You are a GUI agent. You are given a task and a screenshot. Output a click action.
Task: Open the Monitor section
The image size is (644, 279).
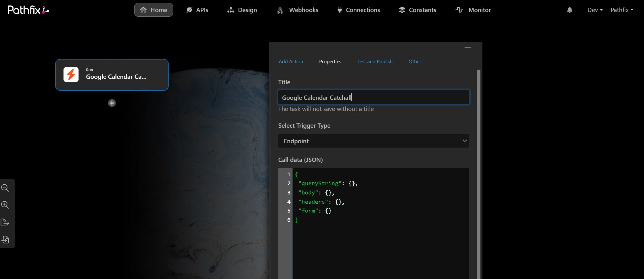(473, 10)
